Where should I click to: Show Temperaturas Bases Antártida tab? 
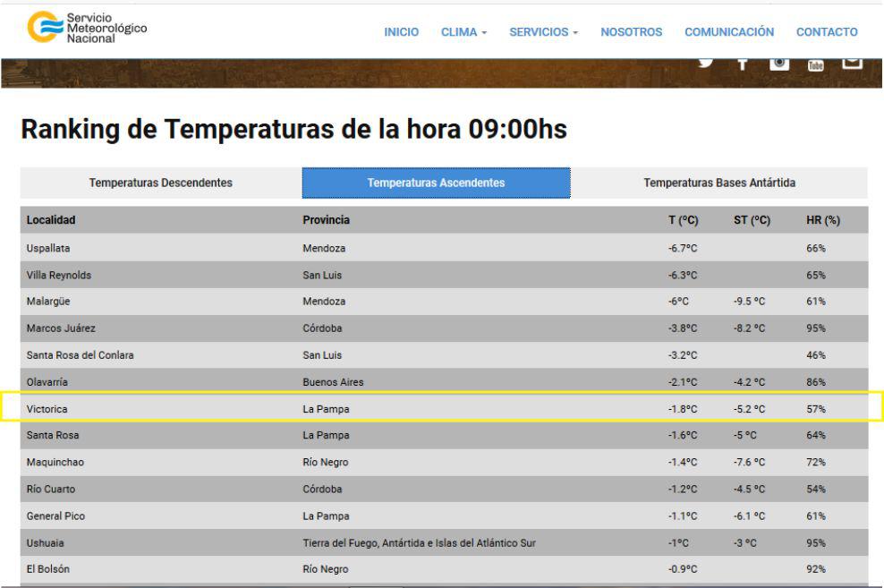tap(719, 183)
